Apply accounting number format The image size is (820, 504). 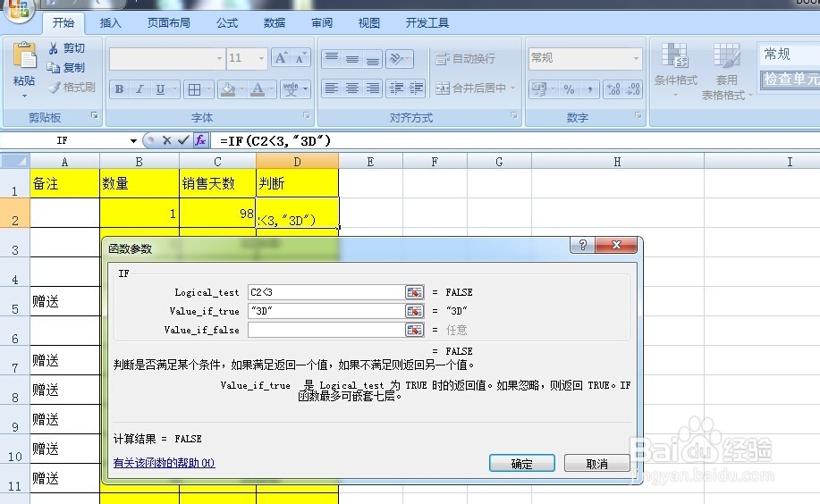click(x=538, y=89)
